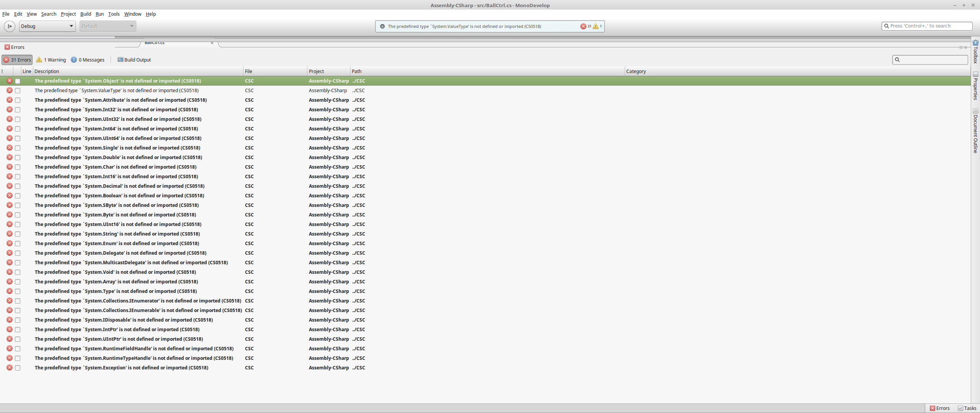The width and height of the screenshot is (980, 413).
Task: Tick checkbox for System.Exception error
Action: (18, 368)
